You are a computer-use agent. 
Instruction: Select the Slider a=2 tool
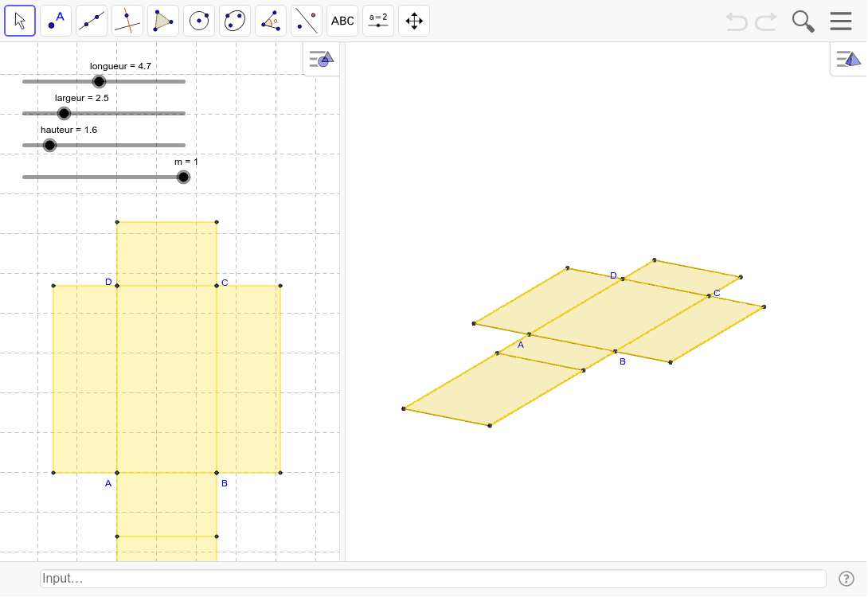[378, 21]
